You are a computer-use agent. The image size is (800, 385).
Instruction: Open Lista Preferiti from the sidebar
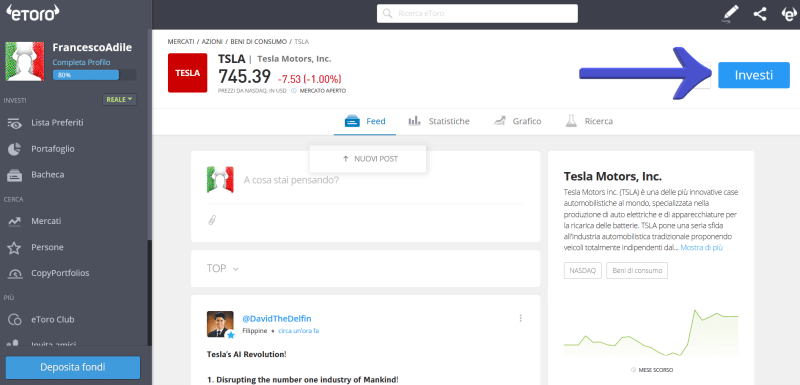pyautogui.click(x=57, y=123)
